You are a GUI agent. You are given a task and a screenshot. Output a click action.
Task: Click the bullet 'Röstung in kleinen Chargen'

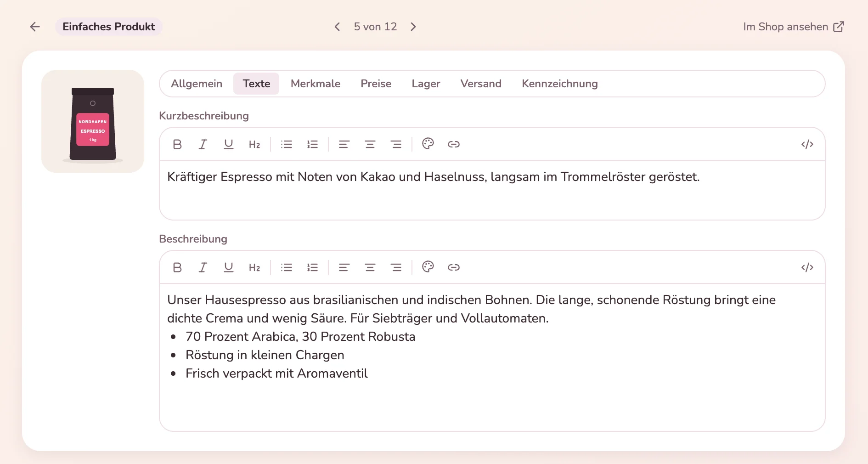click(265, 355)
